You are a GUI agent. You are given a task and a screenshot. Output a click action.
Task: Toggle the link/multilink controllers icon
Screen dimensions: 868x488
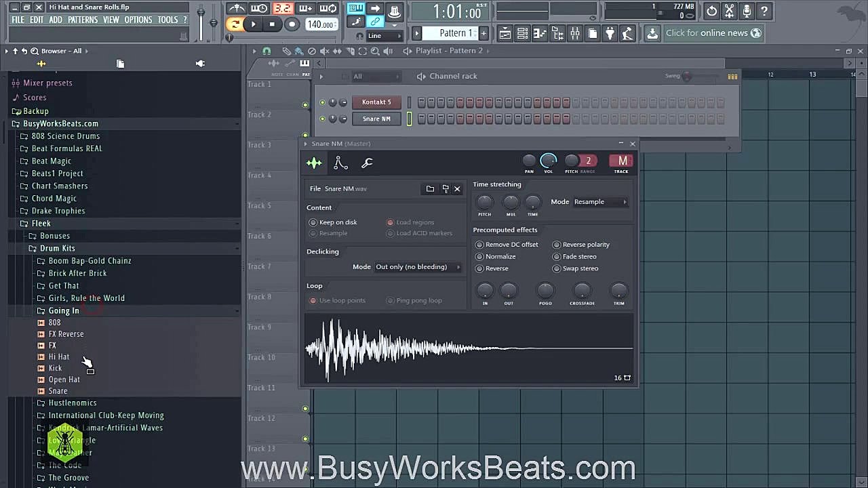(x=374, y=22)
